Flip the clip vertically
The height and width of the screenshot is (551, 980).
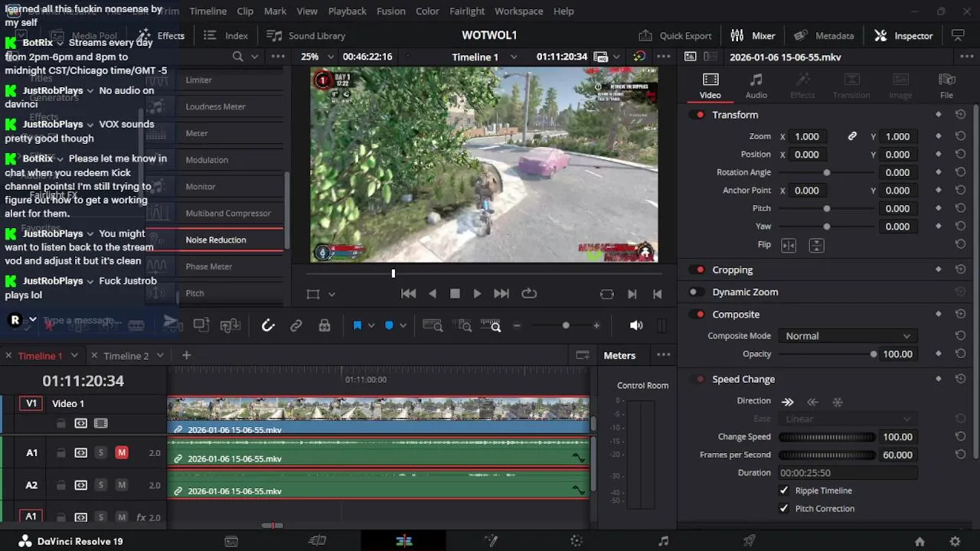[x=817, y=246]
